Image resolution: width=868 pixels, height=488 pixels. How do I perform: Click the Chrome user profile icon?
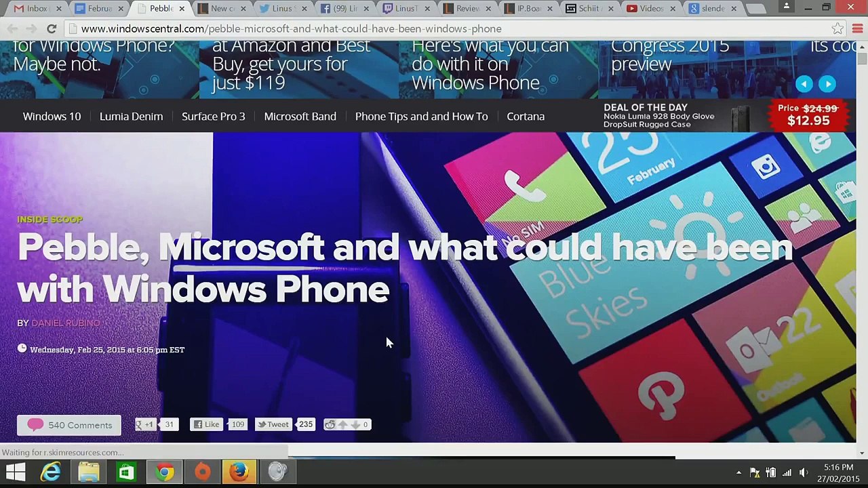[x=787, y=6]
